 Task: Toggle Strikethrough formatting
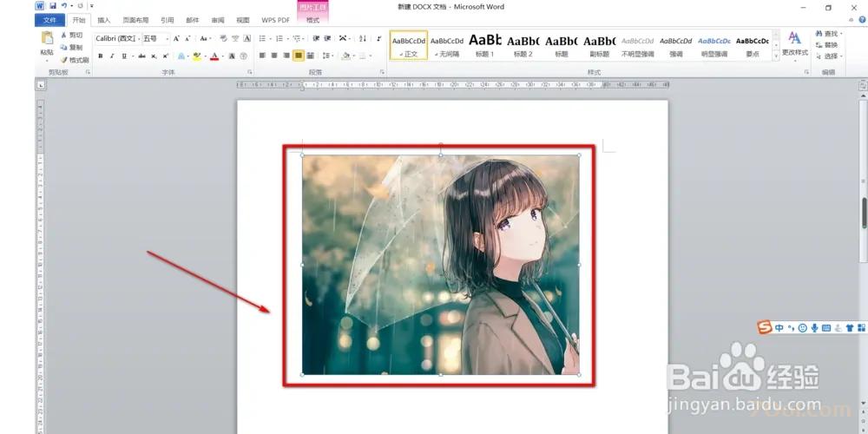pyautogui.click(x=141, y=56)
